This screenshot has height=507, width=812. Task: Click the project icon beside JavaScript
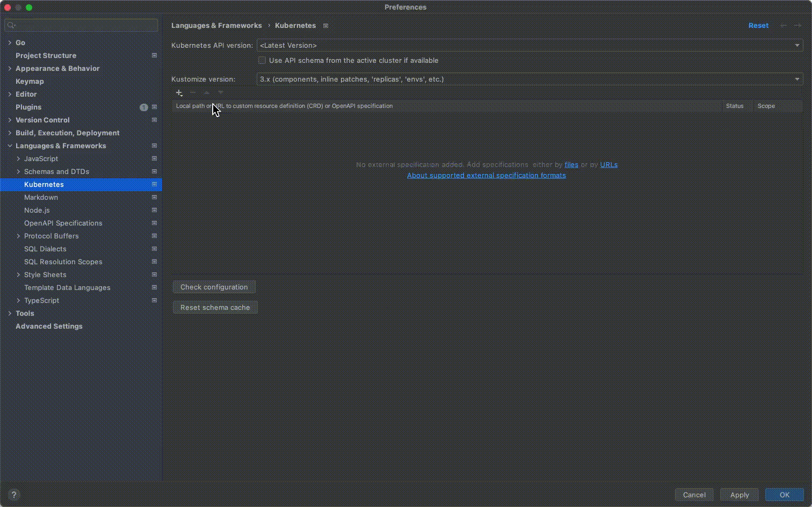click(154, 158)
